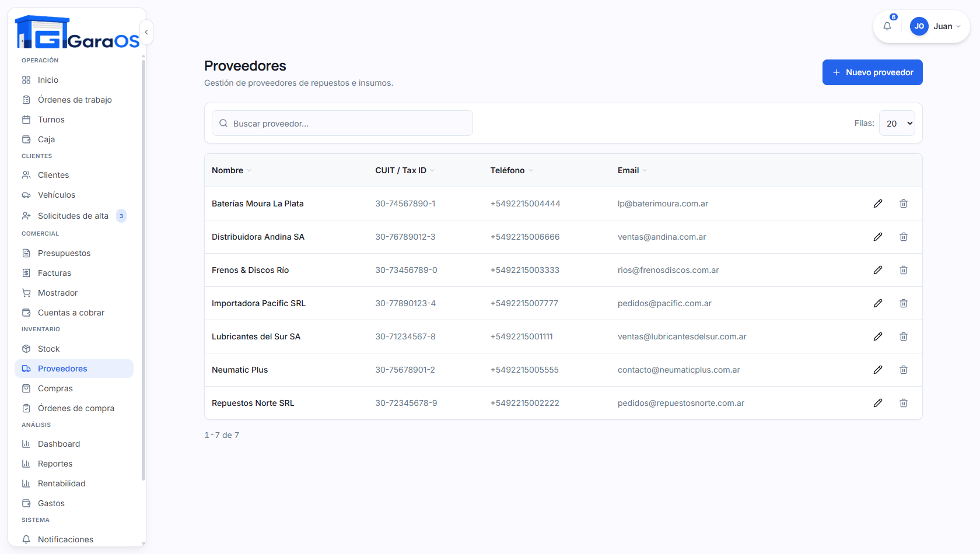Screen dimensions: 980x554
Task: Click the email lp@baterimoura.com.ar
Action: pos(663,204)
